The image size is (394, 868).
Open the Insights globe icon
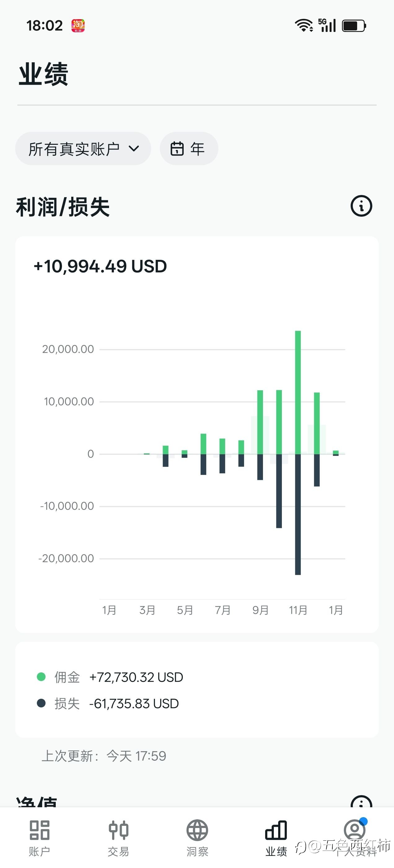tap(197, 830)
